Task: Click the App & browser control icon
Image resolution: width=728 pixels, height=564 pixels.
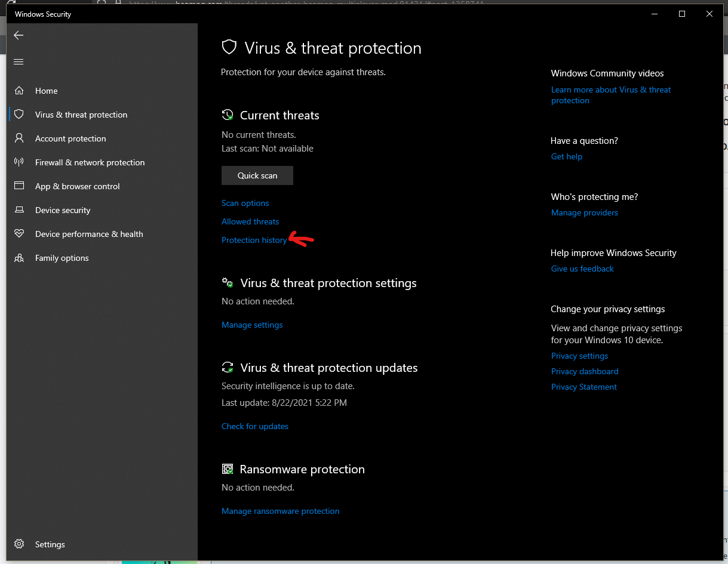Action: 19,186
